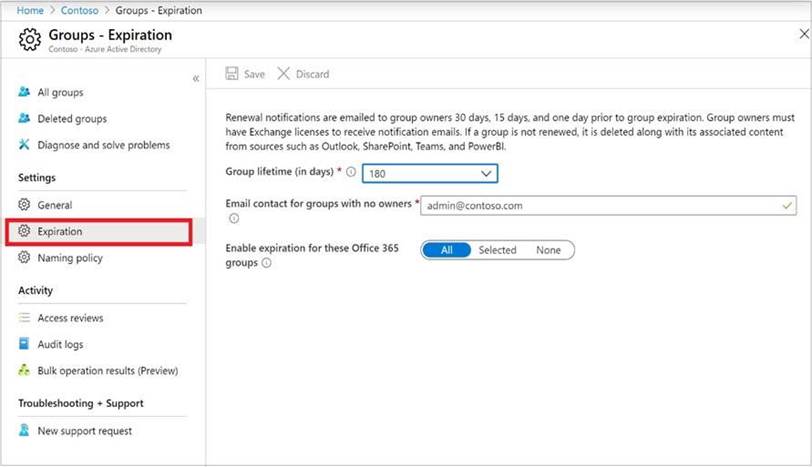
Task: Select All for Office 365 group expiration
Action: point(447,250)
